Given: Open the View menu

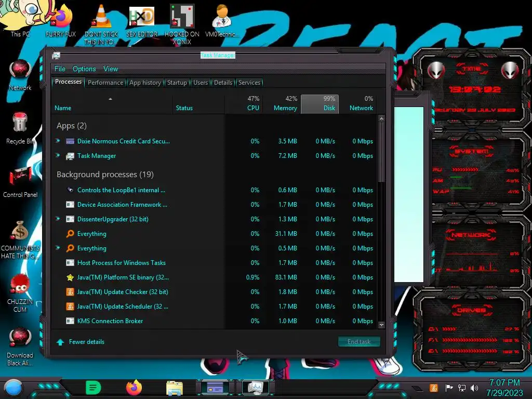Looking at the screenshot, I should coord(111,69).
